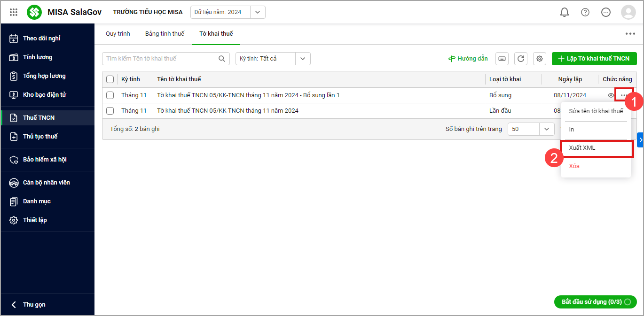The image size is (644, 316).
Task: Open the app launcher grid icon
Action: coord(14,12)
